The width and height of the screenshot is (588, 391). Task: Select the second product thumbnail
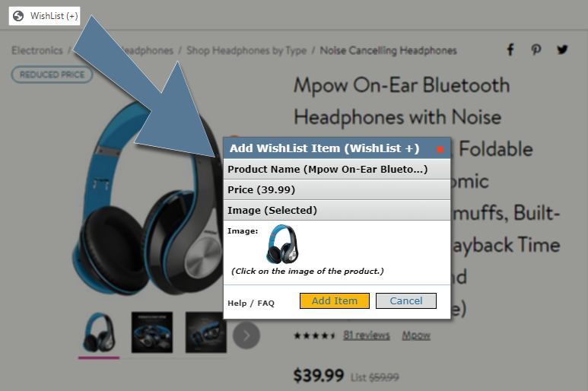[x=152, y=332]
